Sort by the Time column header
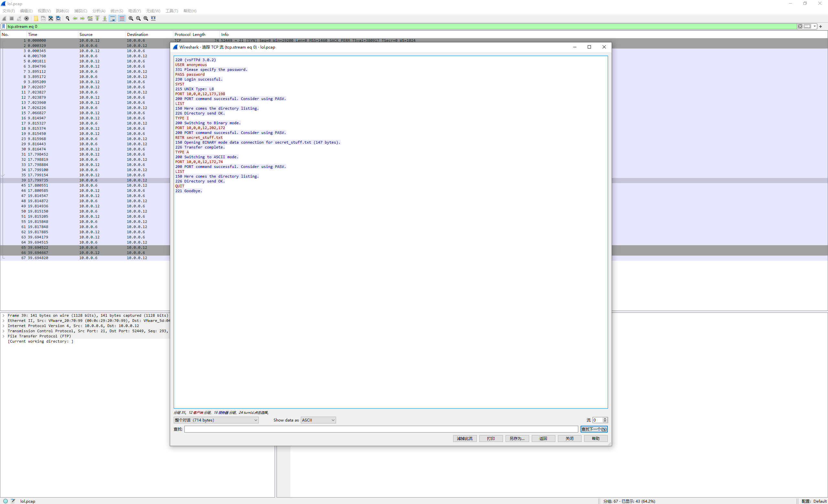Screen dimensions: 828x504 [x=52, y=34]
